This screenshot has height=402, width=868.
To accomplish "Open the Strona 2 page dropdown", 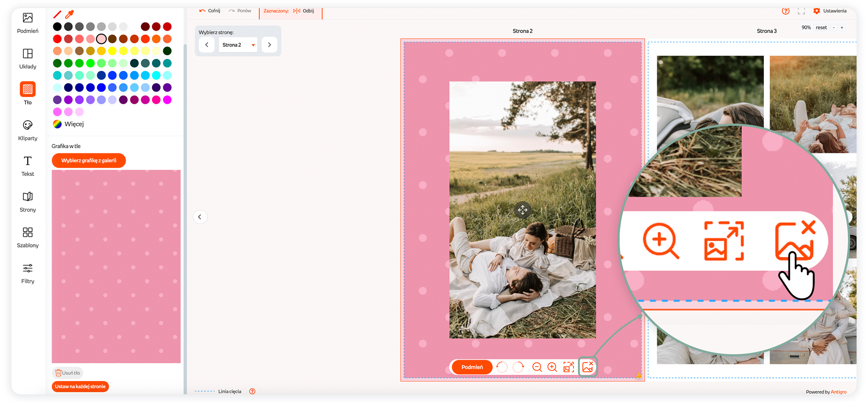I will 238,45.
